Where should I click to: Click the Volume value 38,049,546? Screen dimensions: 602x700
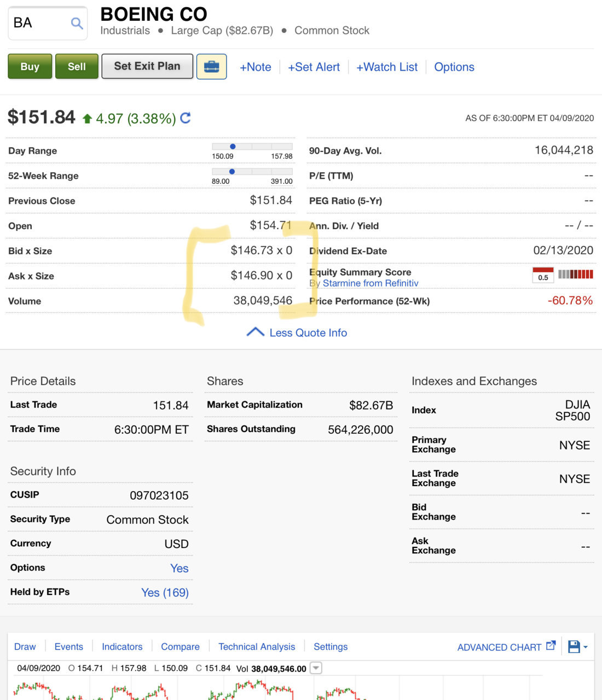click(263, 300)
